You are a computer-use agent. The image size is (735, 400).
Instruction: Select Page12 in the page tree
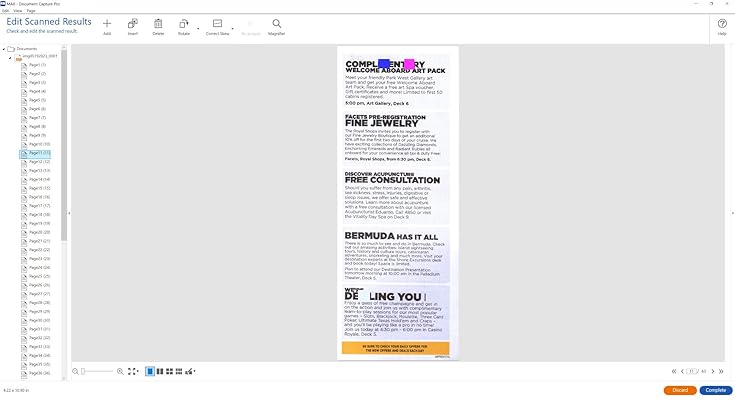(x=40, y=162)
